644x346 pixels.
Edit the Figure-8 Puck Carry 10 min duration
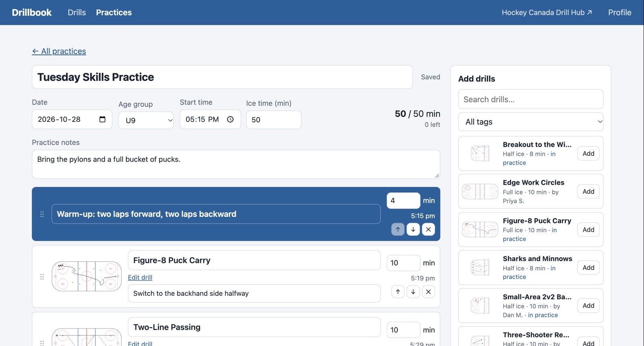click(x=403, y=263)
